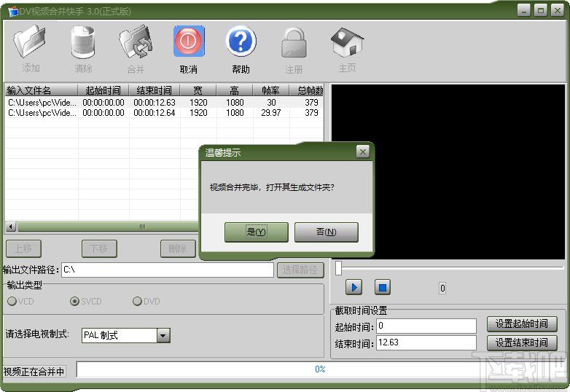Open the 主页 (Home) house icon
Viewport: 570px width, 392px height.
click(x=347, y=42)
